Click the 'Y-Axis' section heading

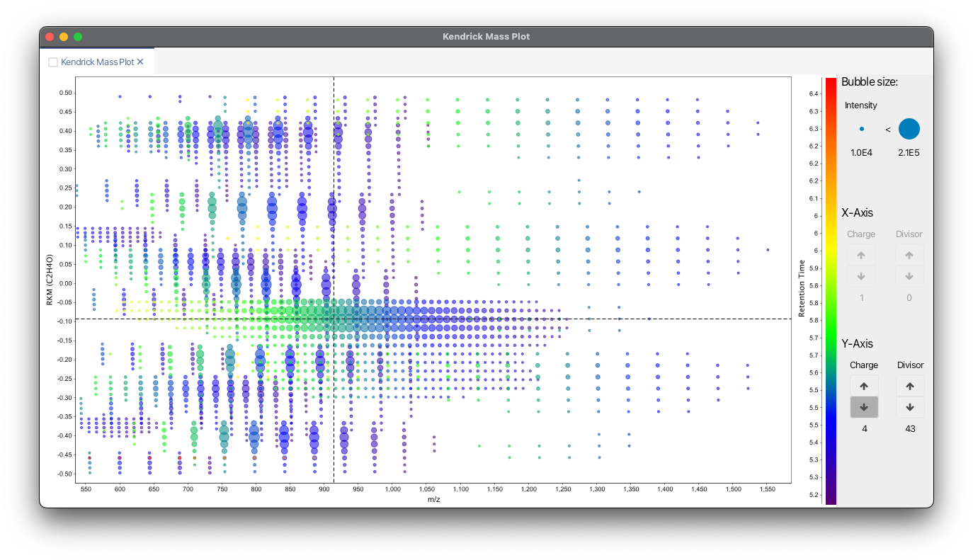tap(857, 343)
